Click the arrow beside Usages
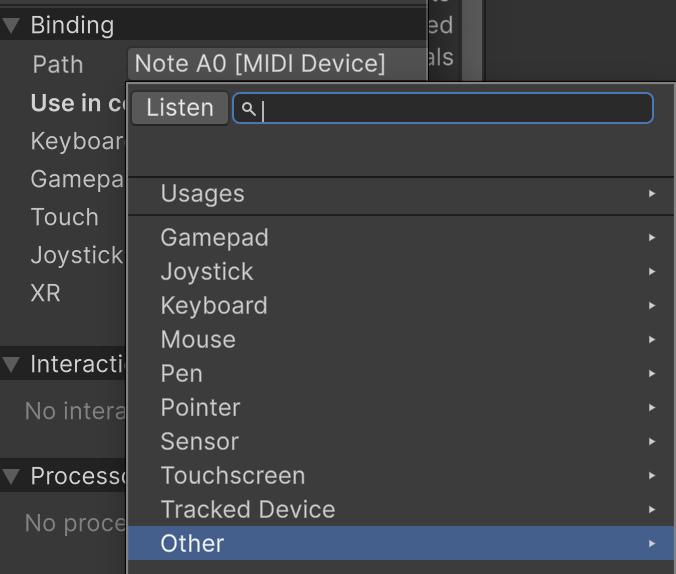Viewport: 676px width, 574px height. pyautogui.click(x=652, y=194)
